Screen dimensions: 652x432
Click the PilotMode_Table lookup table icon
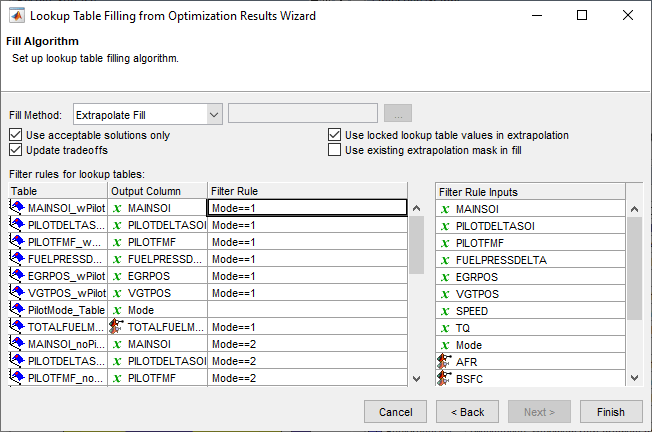click(x=17, y=310)
